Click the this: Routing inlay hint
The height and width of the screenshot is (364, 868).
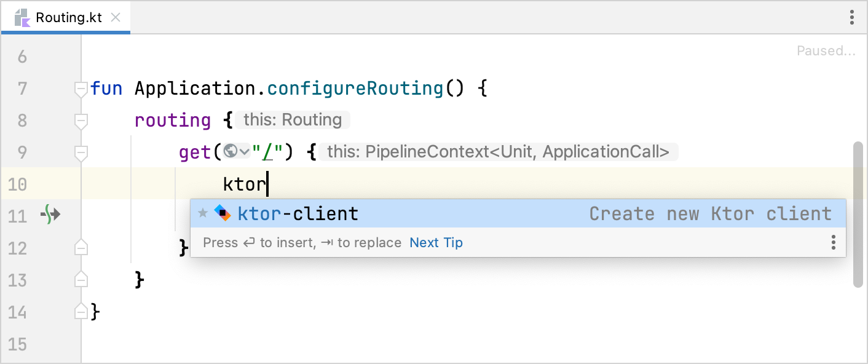point(293,119)
